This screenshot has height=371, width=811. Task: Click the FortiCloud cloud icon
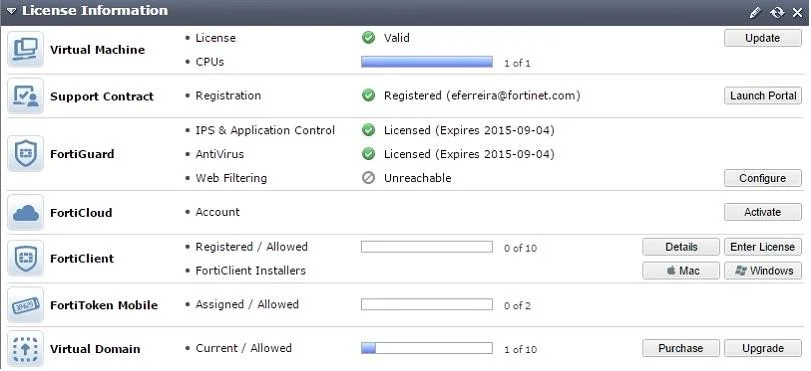[25, 213]
